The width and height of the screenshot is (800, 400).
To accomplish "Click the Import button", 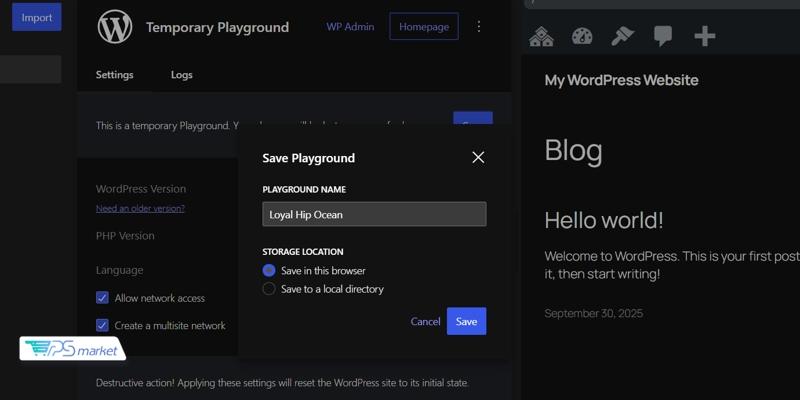I will coord(37,17).
